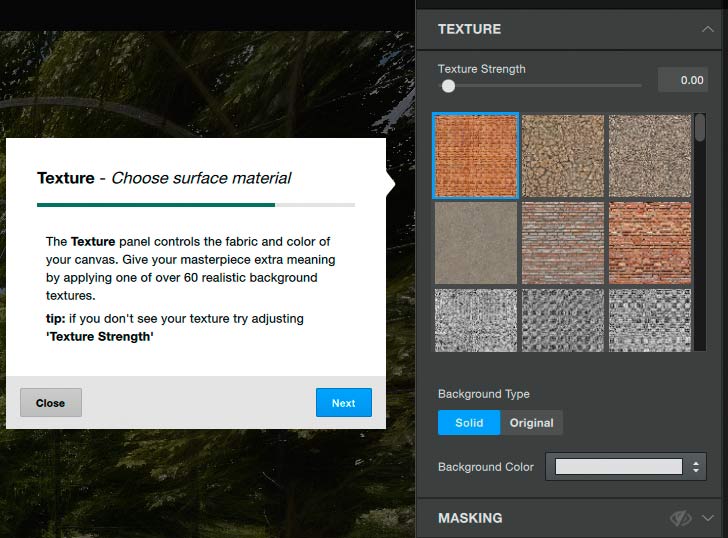The height and width of the screenshot is (538, 728).
Task: Select the plain smooth concrete texture
Action: point(475,243)
